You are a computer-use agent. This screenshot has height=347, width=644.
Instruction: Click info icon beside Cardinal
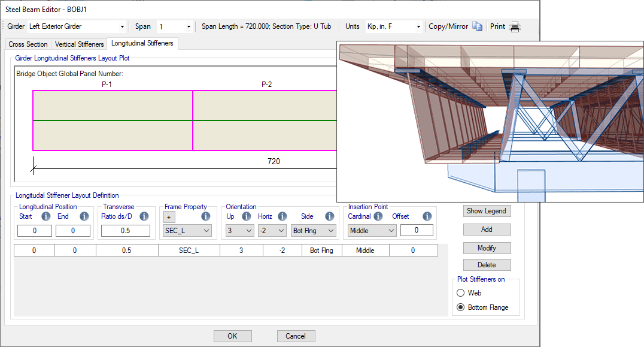pyautogui.click(x=378, y=216)
